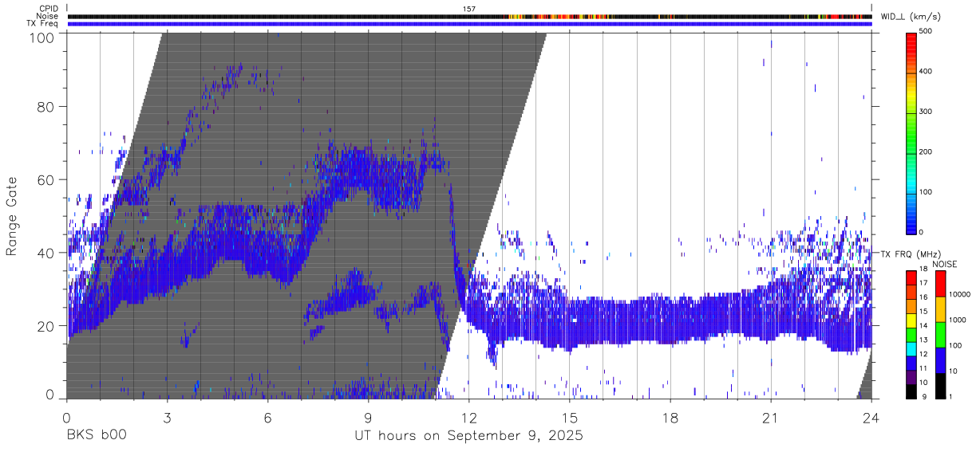Click the cyan swatch in the TX FRQ legend

(911, 349)
